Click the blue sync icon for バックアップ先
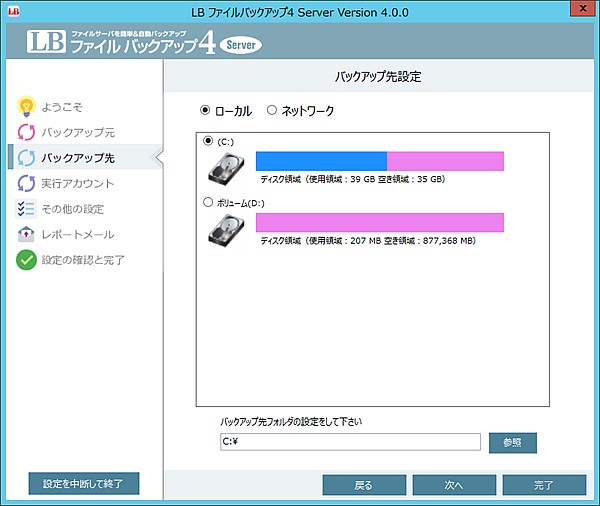This screenshot has height=506, width=600. (26, 157)
